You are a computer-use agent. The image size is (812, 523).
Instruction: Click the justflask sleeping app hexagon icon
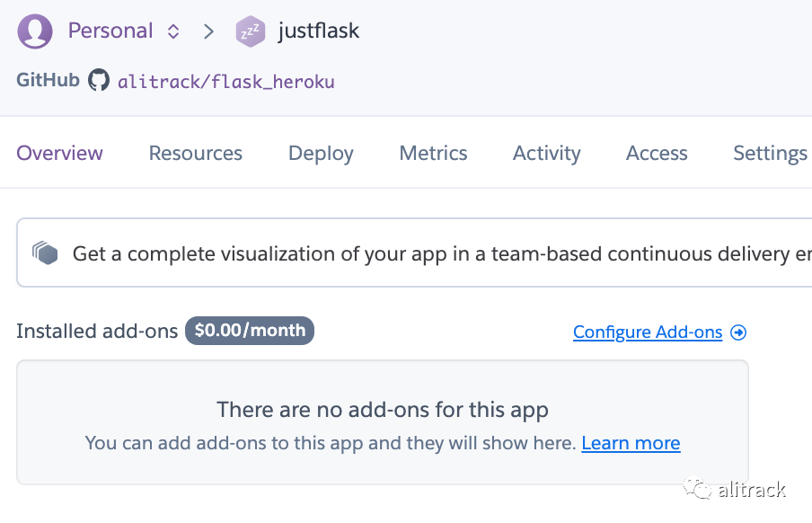pos(251,32)
